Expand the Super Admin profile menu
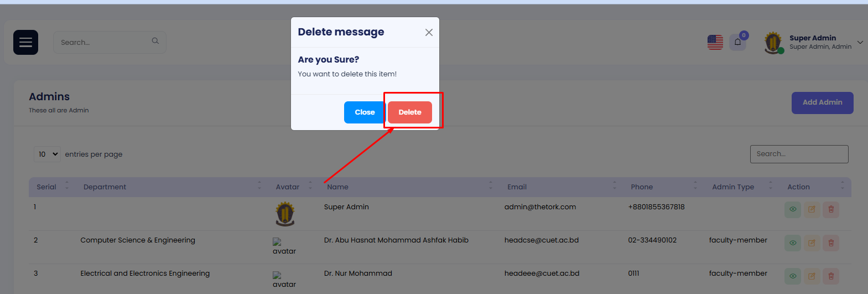 (860, 43)
